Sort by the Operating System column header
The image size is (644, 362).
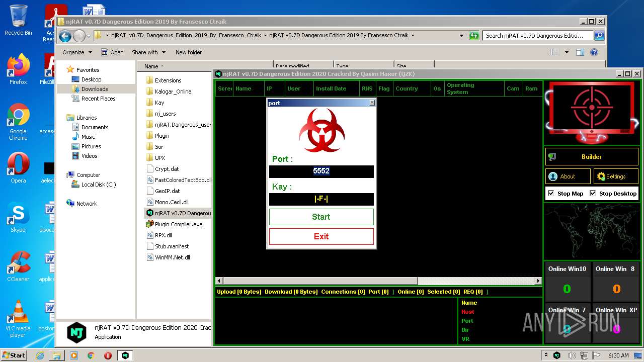pos(474,88)
